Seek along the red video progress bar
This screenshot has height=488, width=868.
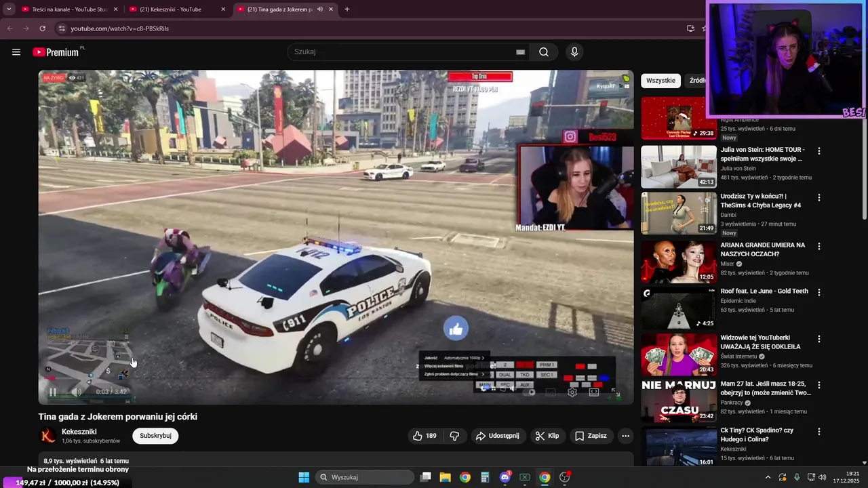coord(336,380)
